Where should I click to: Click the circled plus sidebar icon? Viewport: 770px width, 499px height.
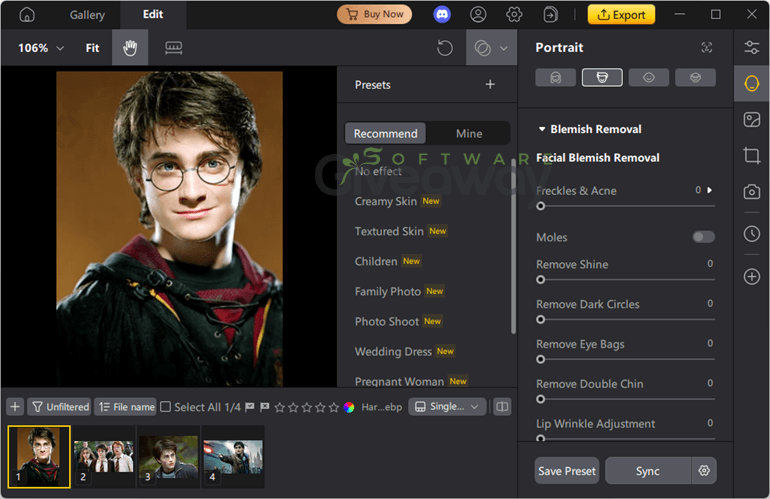click(x=751, y=277)
